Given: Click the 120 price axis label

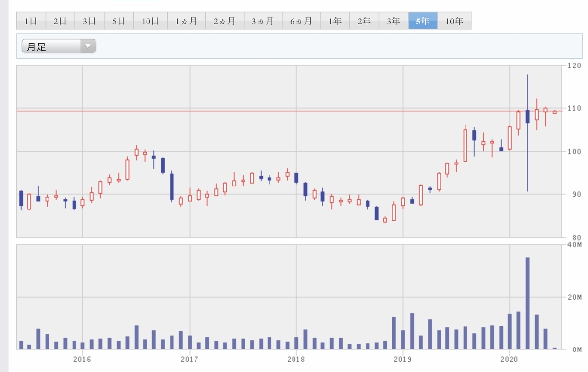Looking at the screenshot, I should [x=575, y=65].
